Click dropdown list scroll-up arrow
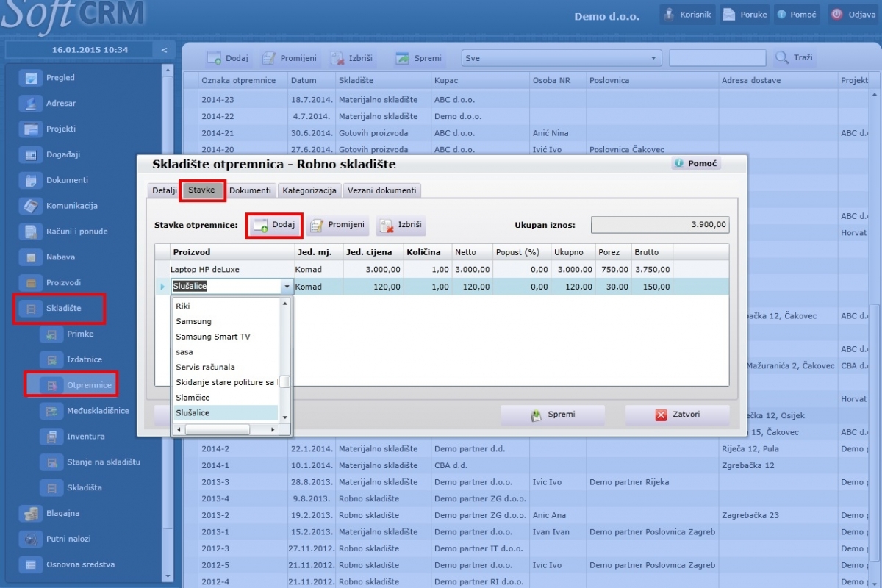Image resolution: width=882 pixels, height=588 pixels. [x=284, y=302]
